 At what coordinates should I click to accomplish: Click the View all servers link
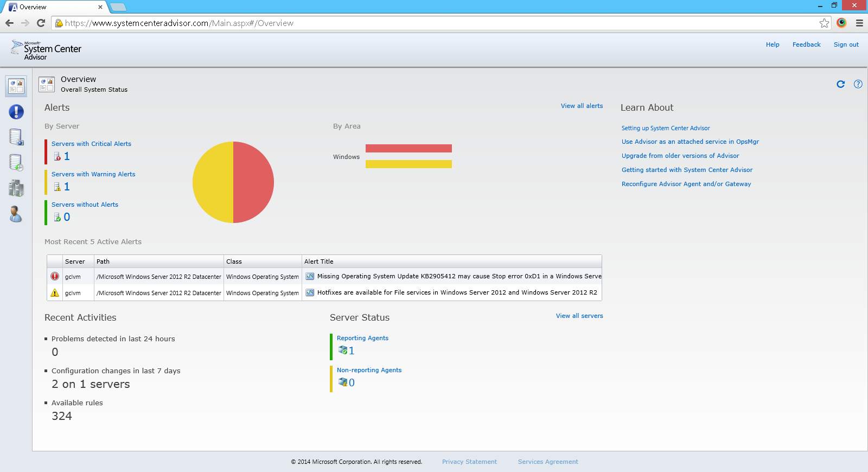pos(579,316)
